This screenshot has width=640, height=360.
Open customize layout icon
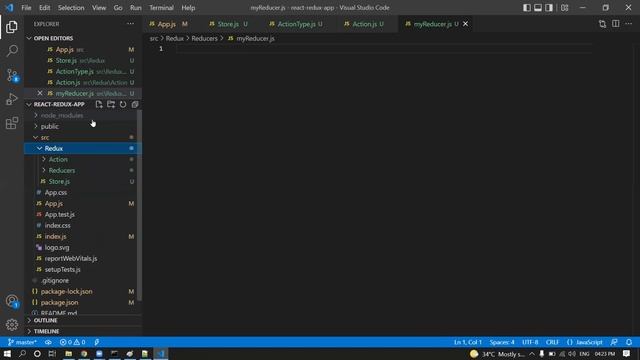coord(564,8)
